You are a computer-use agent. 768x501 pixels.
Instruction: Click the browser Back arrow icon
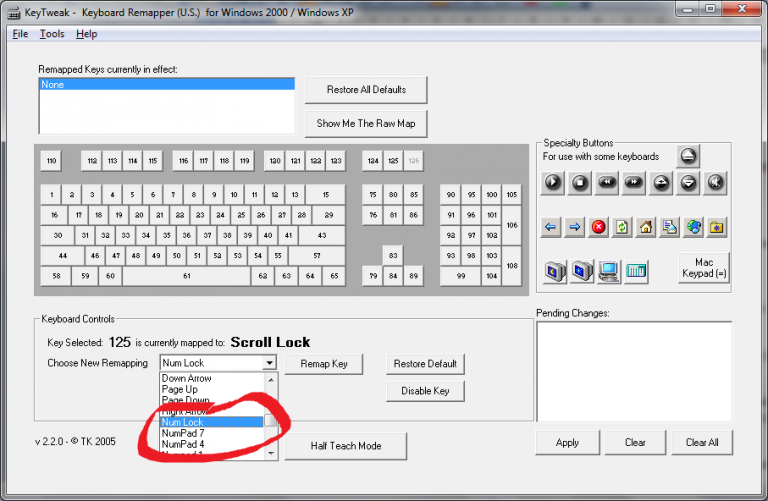(550, 227)
